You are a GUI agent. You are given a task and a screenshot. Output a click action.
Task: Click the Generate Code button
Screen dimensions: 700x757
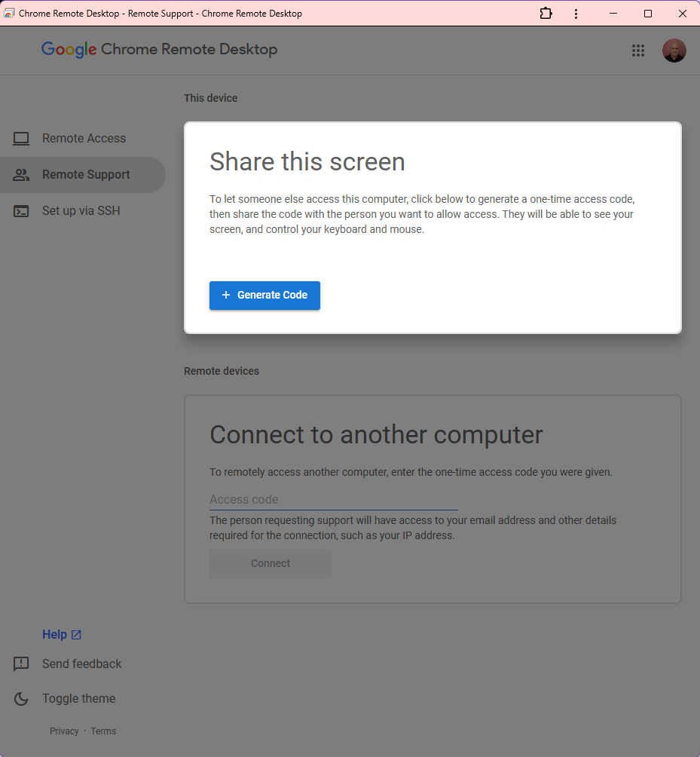(x=264, y=295)
